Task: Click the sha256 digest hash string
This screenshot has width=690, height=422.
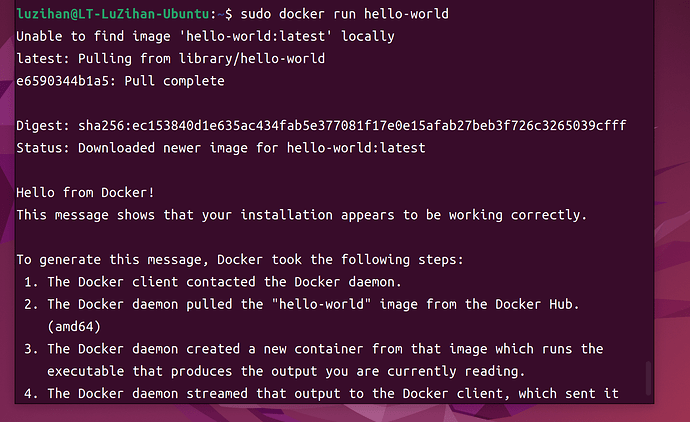Action: pos(352,126)
